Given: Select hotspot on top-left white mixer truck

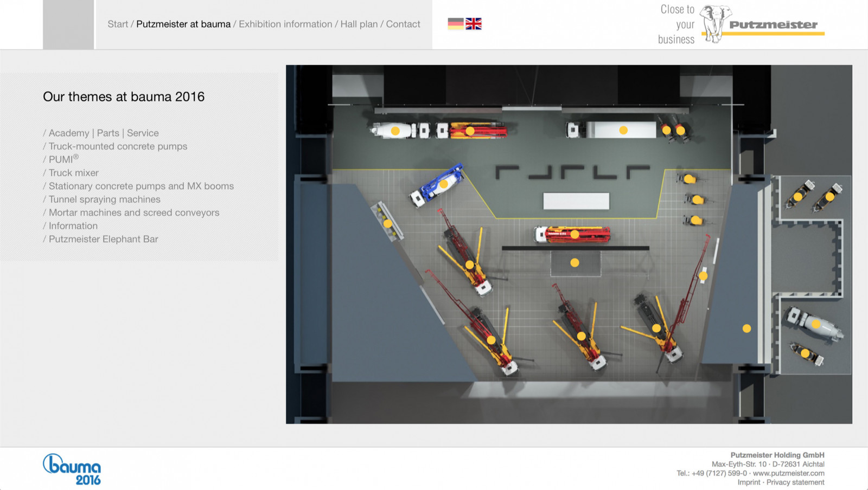Looking at the screenshot, I should pyautogui.click(x=395, y=131).
